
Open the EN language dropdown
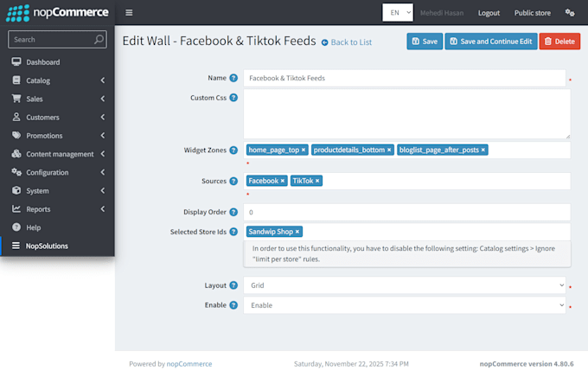tap(398, 13)
